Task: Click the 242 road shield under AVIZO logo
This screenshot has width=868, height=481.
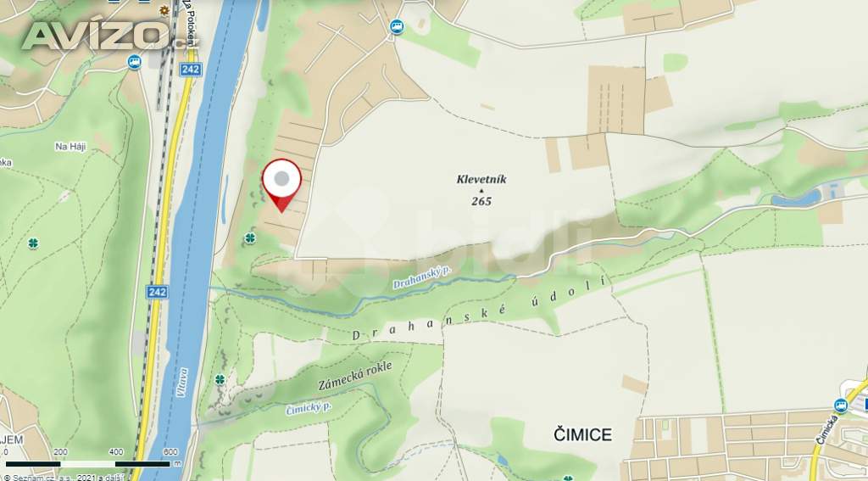Action: coord(191,70)
